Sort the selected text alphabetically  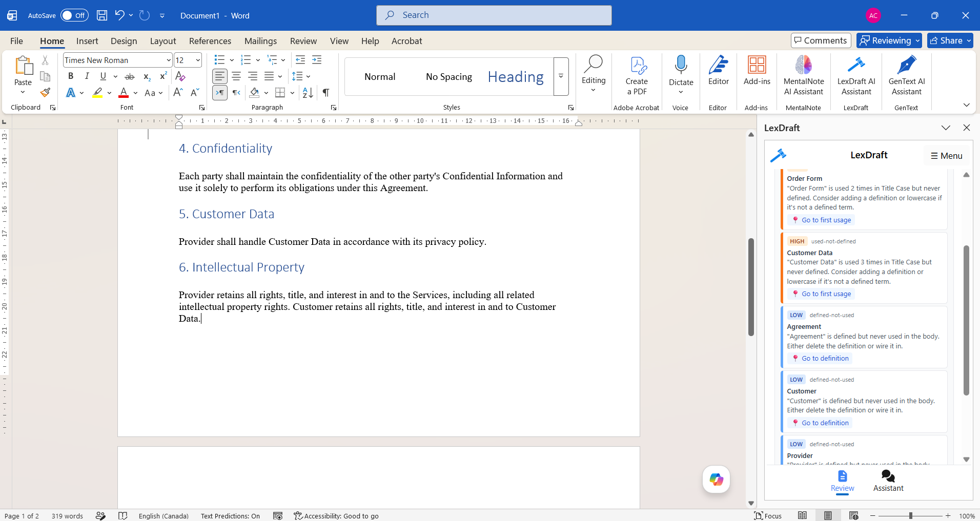[x=308, y=93]
